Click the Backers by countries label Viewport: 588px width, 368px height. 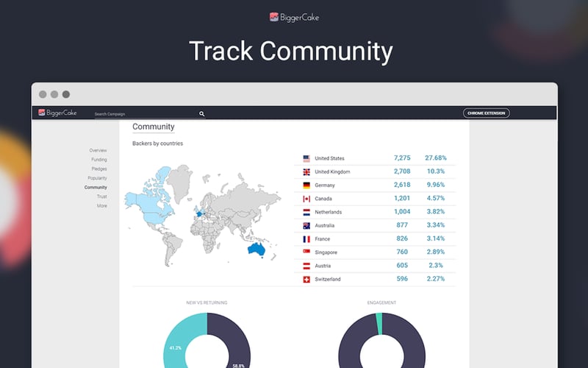click(x=157, y=144)
